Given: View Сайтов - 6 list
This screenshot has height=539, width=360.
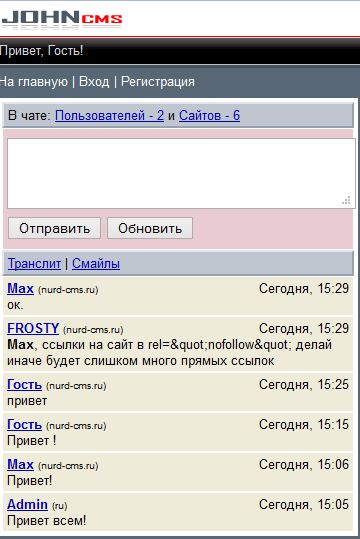Looking at the screenshot, I should point(209,116).
